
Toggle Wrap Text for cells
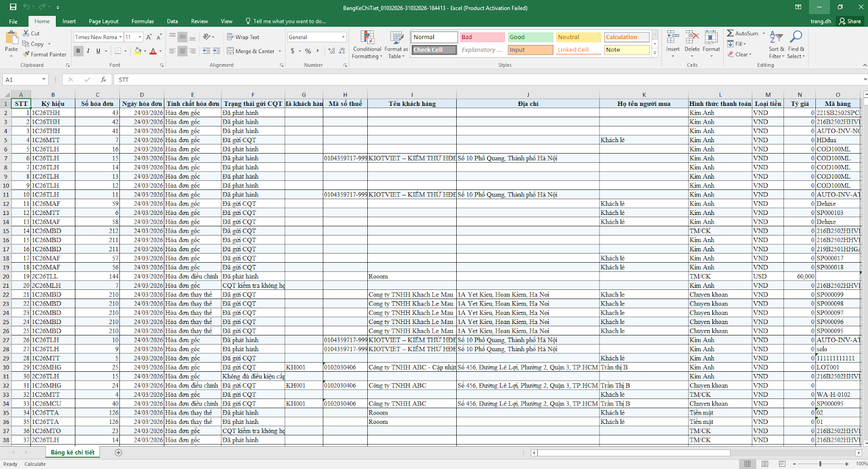[x=243, y=37]
